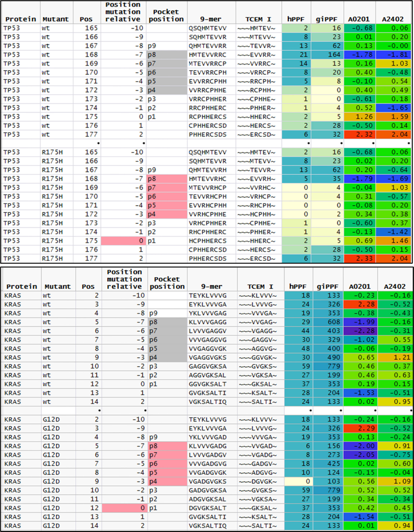Click the A0201 value 1.26
Viewport: 414px width, 532px height.
(x=360, y=117)
